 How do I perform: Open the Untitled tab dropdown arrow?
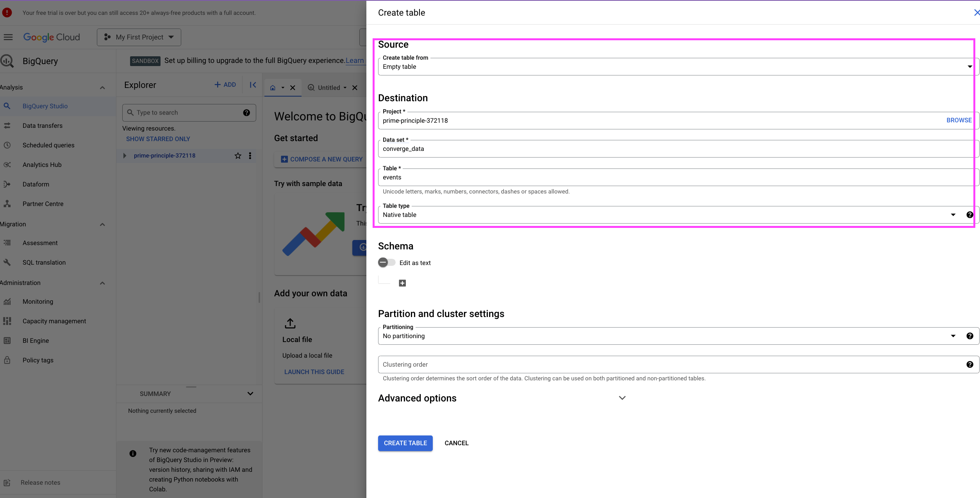345,88
